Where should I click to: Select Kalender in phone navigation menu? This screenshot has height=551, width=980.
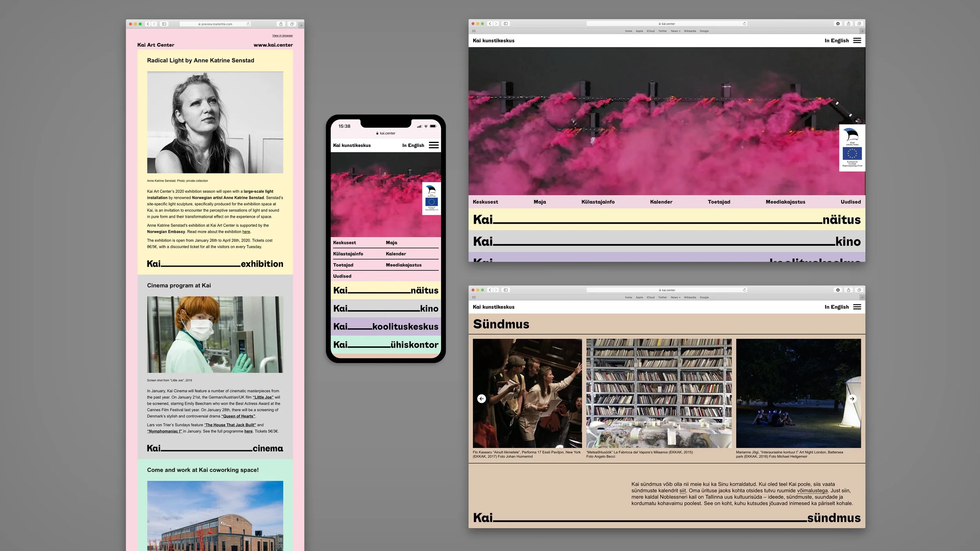396,254
